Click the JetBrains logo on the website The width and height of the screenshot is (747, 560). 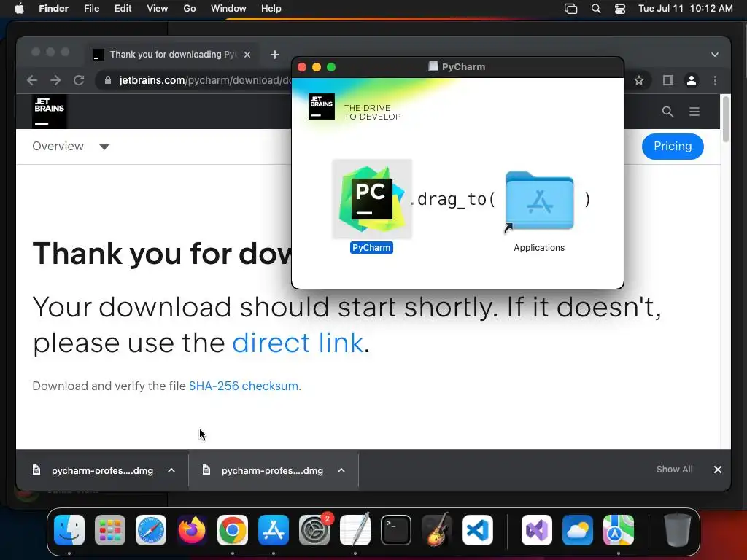pyautogui.click(x=49, y=112)
